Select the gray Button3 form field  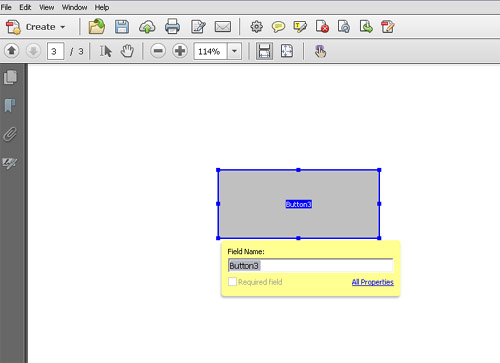pyautogui.click(x=298, y=204)
